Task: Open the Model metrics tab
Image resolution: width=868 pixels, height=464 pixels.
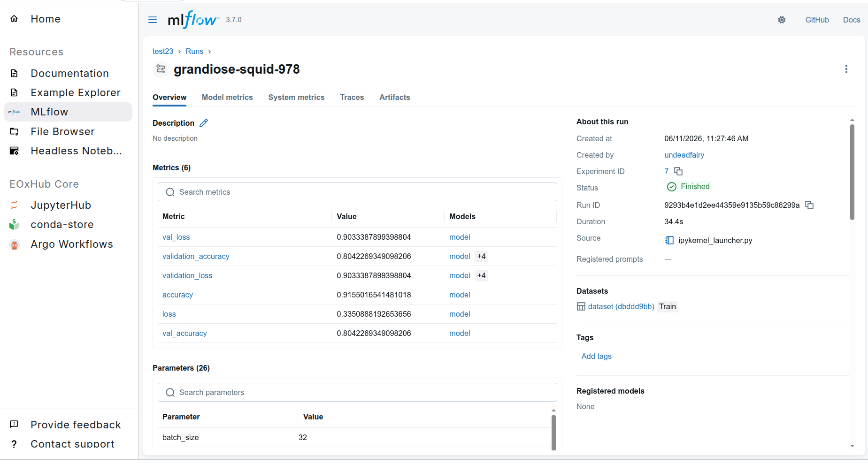Action: pos(227,97)
